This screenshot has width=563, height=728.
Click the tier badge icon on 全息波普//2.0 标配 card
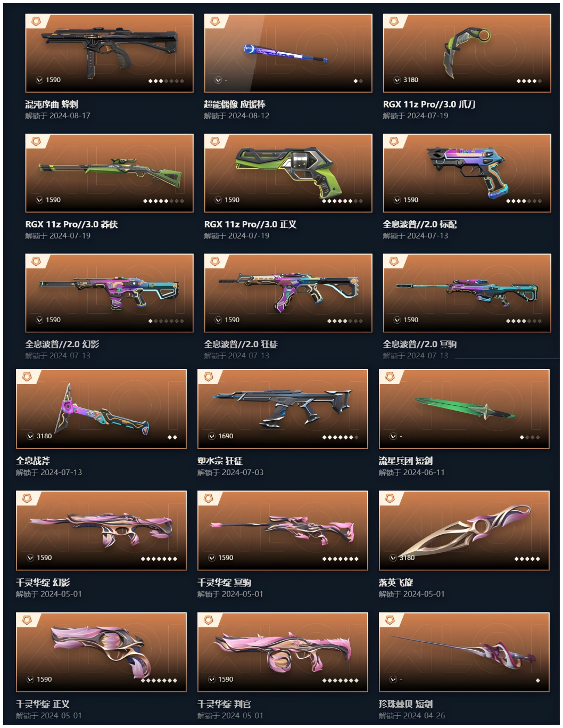394,142
